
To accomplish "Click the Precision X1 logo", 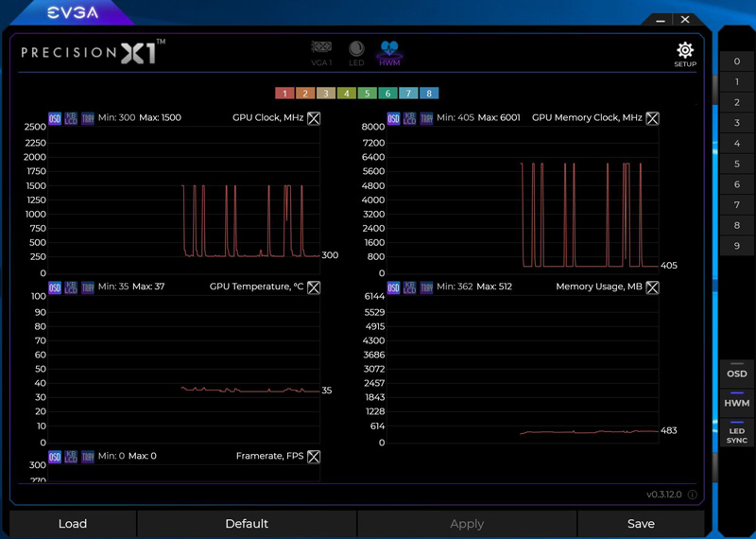I will point(94,52).
